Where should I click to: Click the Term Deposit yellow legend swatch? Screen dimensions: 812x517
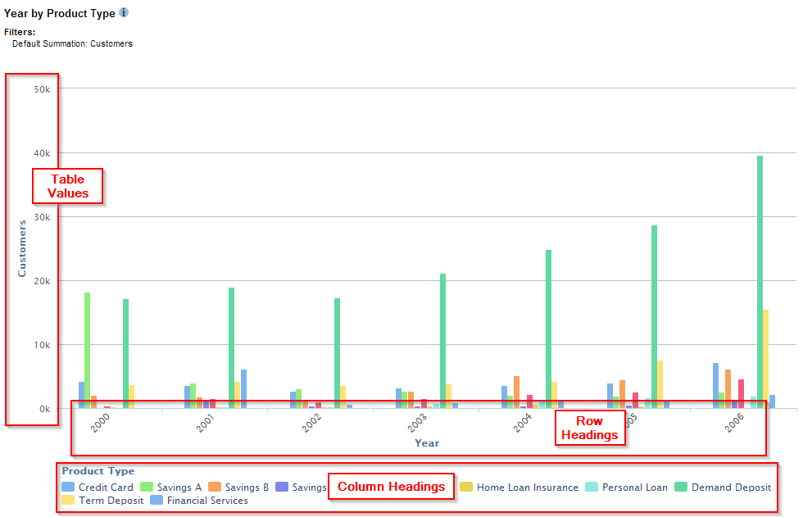(68, 500)
